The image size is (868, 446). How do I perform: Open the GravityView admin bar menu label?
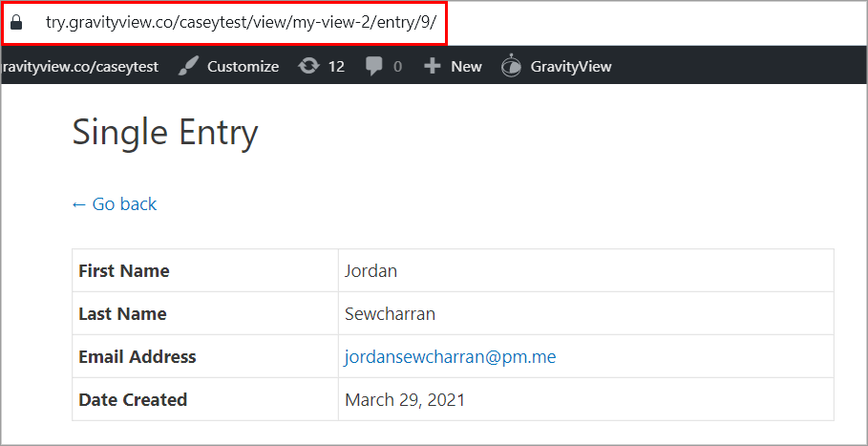pyautogui.click(x=570, y=66)
